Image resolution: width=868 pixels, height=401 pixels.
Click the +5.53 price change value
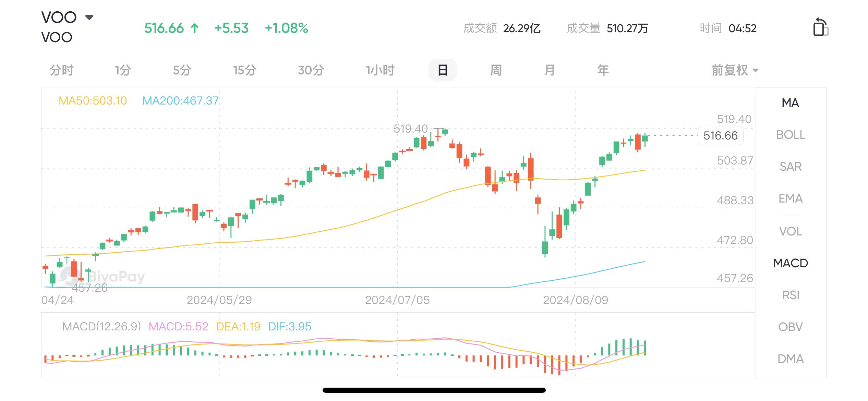pyautogui.click(x=231, y=28)
